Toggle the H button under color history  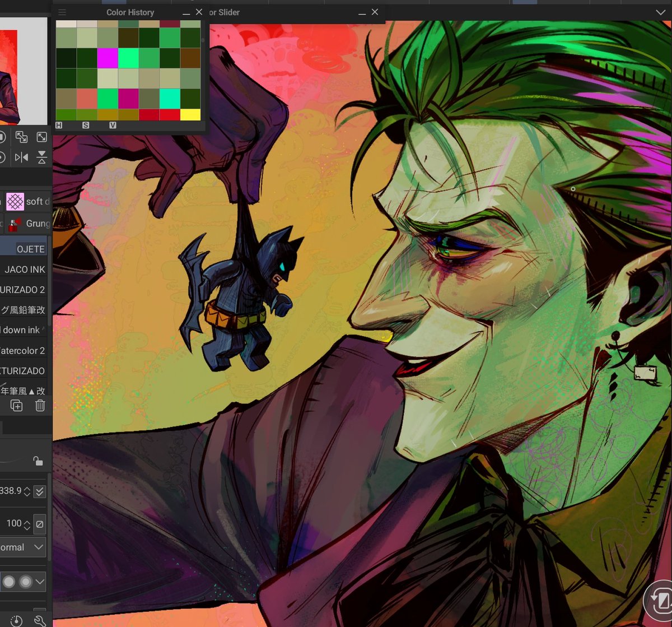coord(59,125)
